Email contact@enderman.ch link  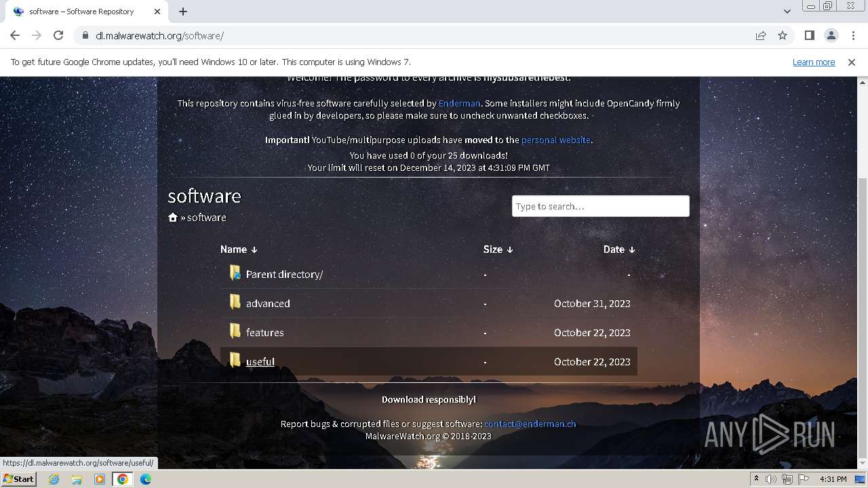coord(530,424)
